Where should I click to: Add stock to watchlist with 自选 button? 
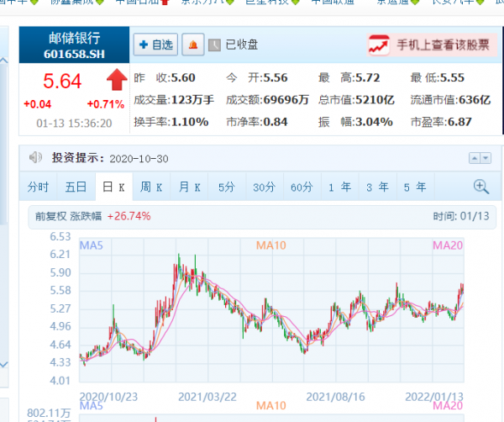(x=155, y=45)
